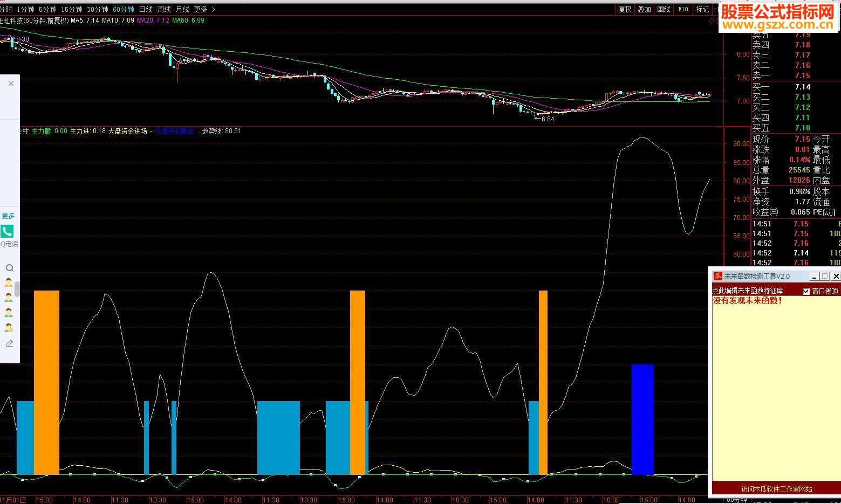Click the 复权 toolbar button

pos(625,9)
